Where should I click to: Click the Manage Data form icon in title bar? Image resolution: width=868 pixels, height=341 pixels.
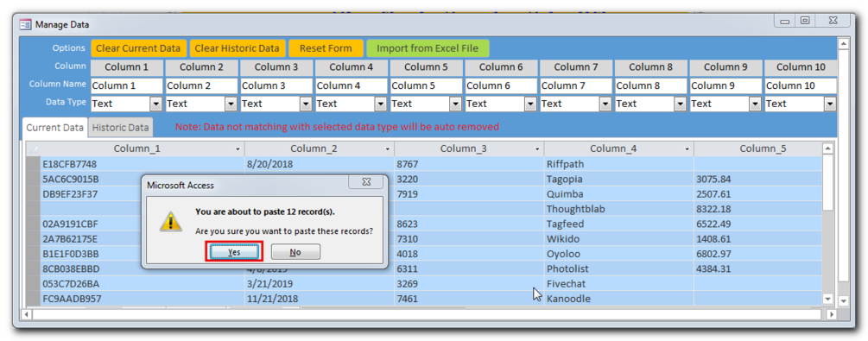tap(25, 24)
